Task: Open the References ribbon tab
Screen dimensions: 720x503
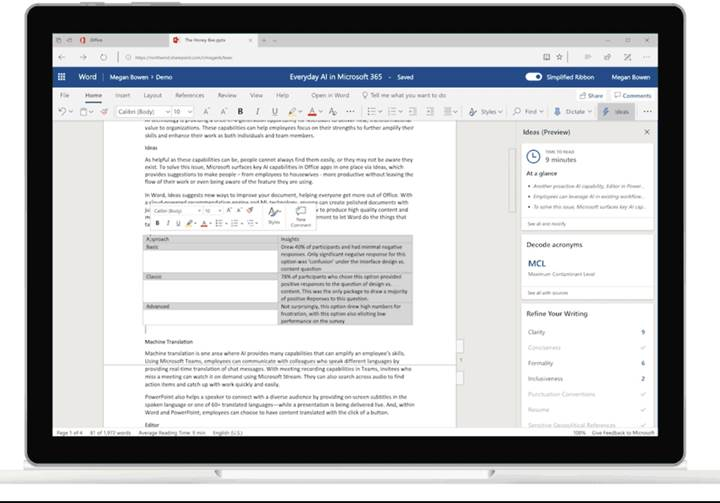Action: [189, 95]
